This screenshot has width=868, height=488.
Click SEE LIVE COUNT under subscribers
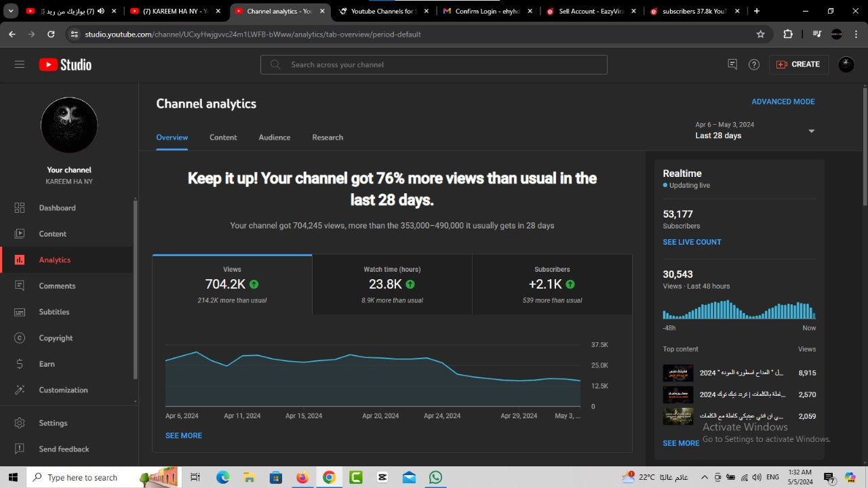pos(692,242)
